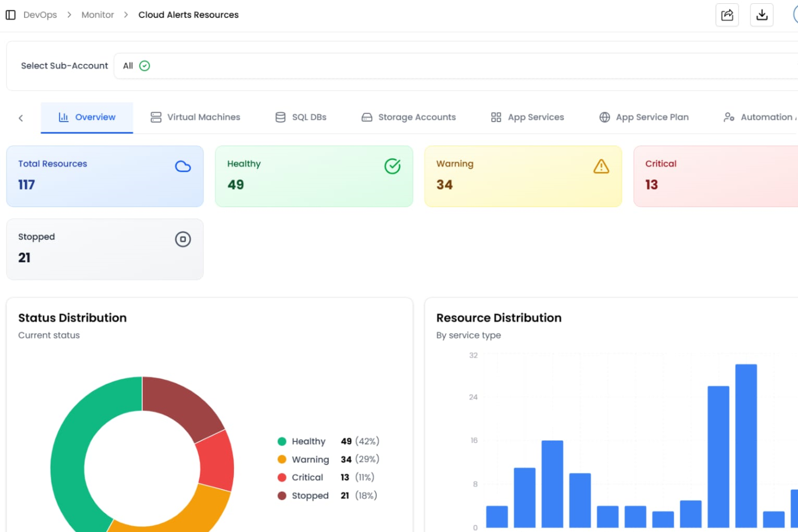Click the globe icon beside App Service Plan
Screen dimensions: 798x532
pyautogui.click(x=603, y=117)
